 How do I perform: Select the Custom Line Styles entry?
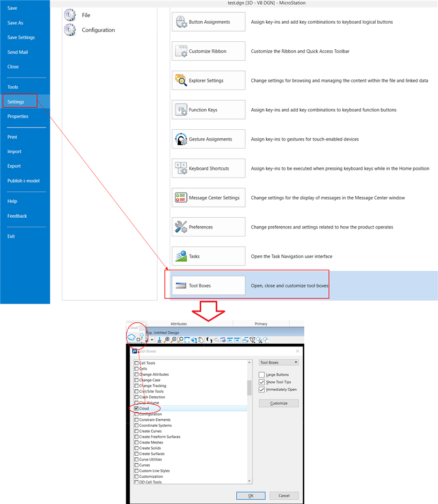[154, 471]
